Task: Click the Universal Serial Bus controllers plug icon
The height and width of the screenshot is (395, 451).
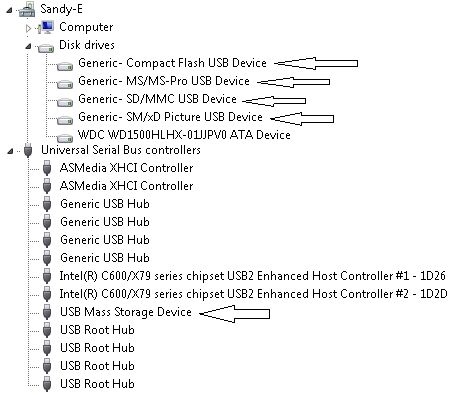Action: [28, 150]
